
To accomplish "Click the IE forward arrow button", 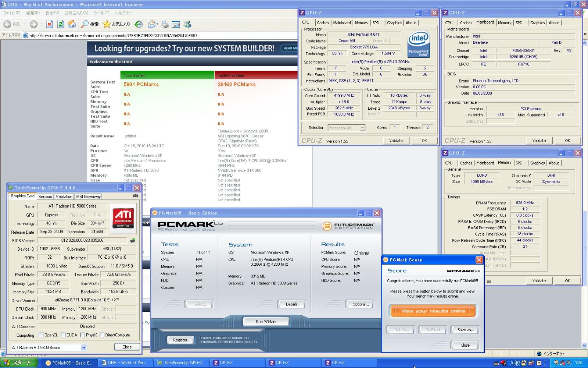I will [33, 24].
